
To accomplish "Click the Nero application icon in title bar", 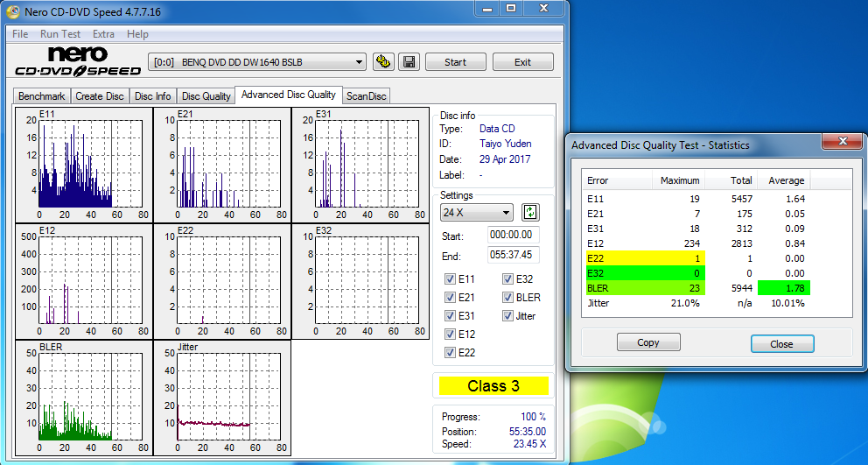I will click(13, 11).
